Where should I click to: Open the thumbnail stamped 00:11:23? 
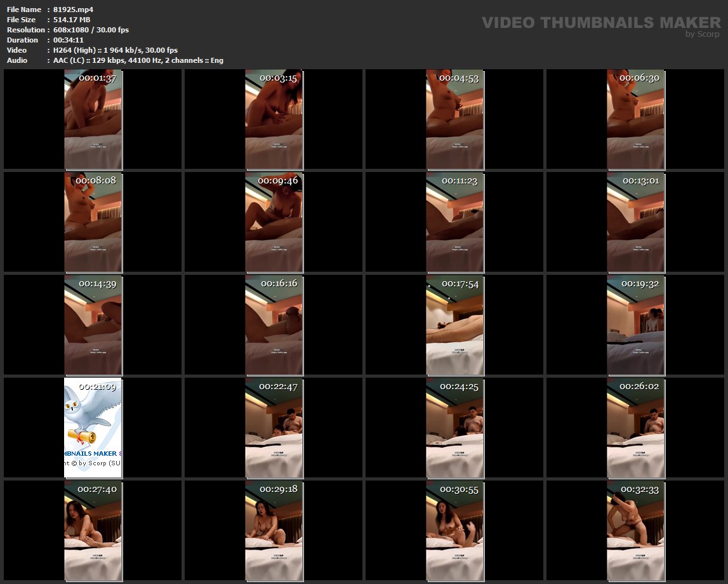pyautogui.click(x=454, y=222)
